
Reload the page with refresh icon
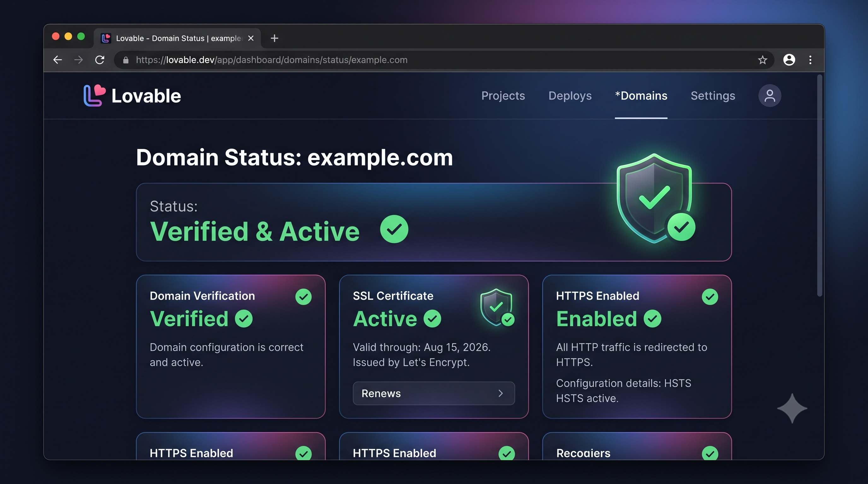click(100, 60)
